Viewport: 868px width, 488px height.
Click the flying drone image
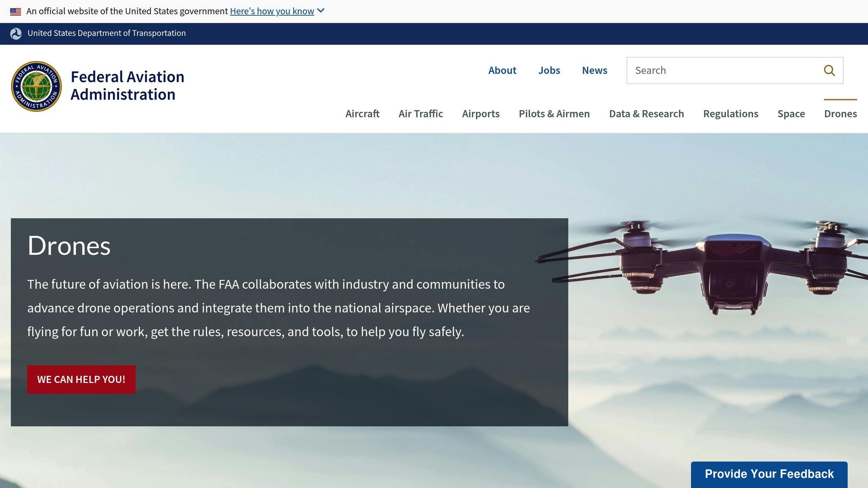tap(701, 267)
